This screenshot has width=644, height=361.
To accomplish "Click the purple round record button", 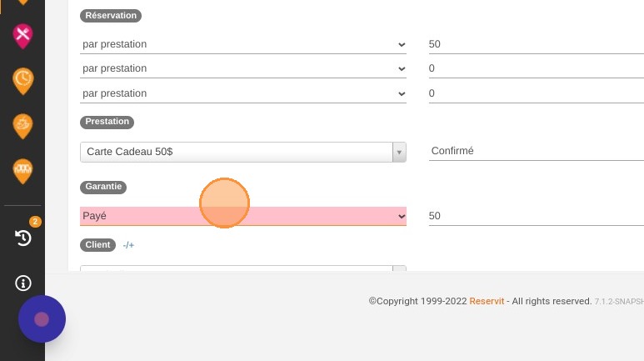I will (x=42, y=319).
